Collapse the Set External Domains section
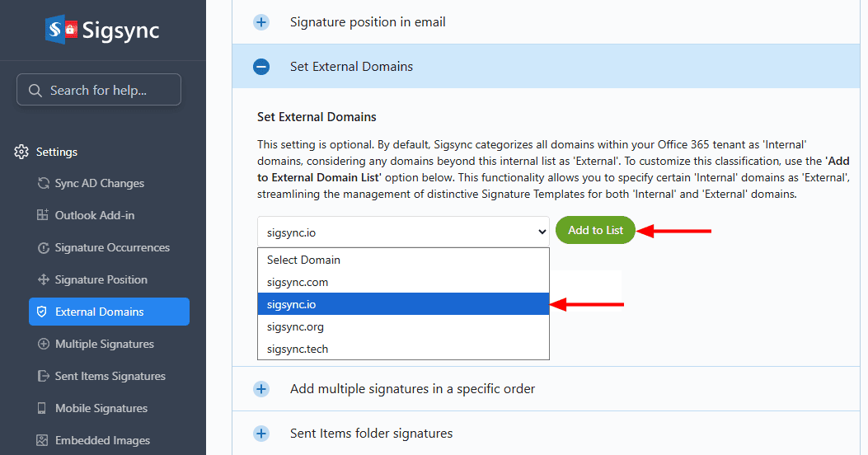Screen dimensions: 868x455 tap(261, 67)
